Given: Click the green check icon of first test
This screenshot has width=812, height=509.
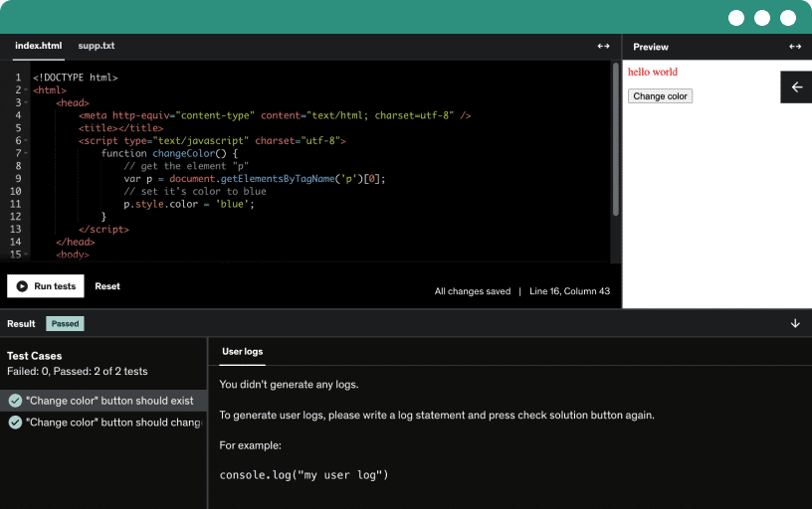Looking at the screenshot, I should click(15, 401).
